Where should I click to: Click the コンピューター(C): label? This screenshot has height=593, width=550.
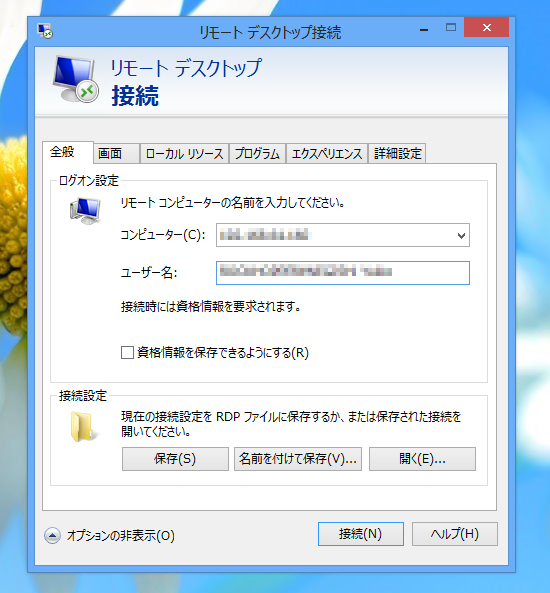point(163,235)
